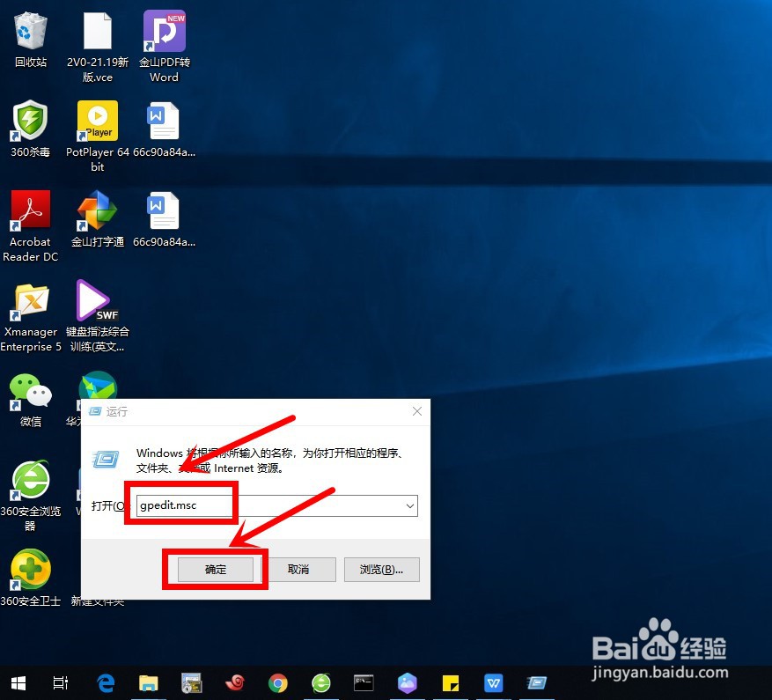Click the 确定 button in Run dialog
772x700 pixels.
(216, 570)
